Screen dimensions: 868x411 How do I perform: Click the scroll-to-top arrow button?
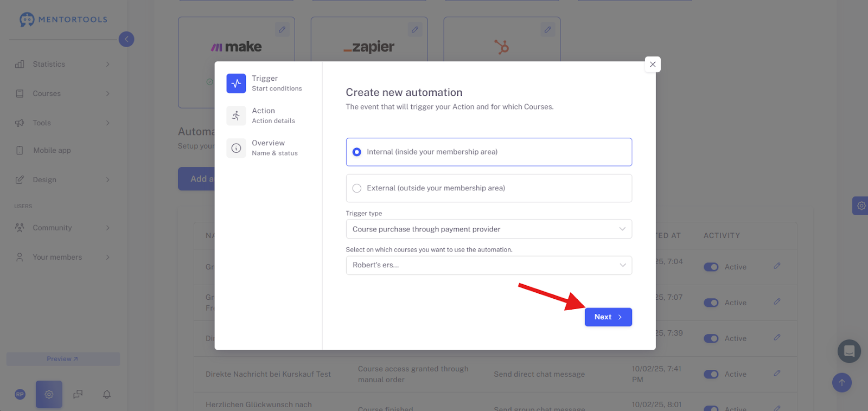842,383
